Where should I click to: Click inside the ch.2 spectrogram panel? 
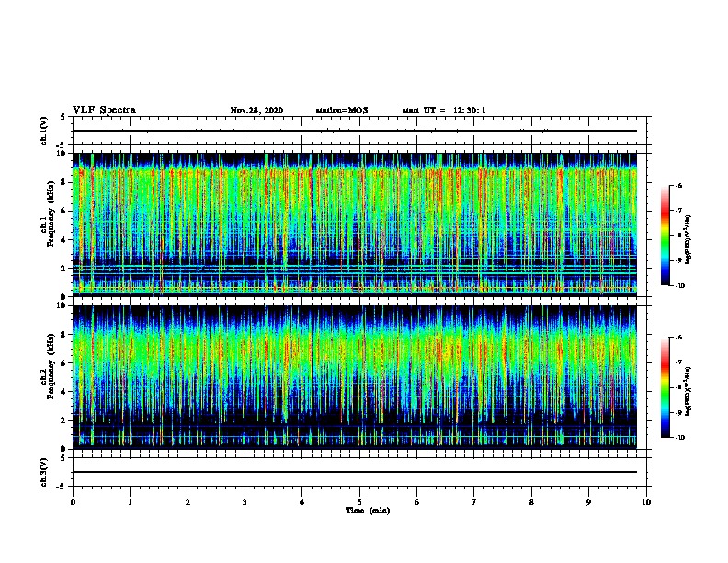point(355,377)
